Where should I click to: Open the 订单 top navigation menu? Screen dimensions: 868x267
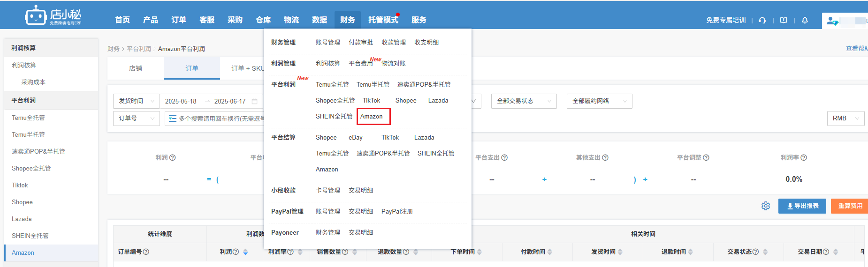click(x=179, y=20)
